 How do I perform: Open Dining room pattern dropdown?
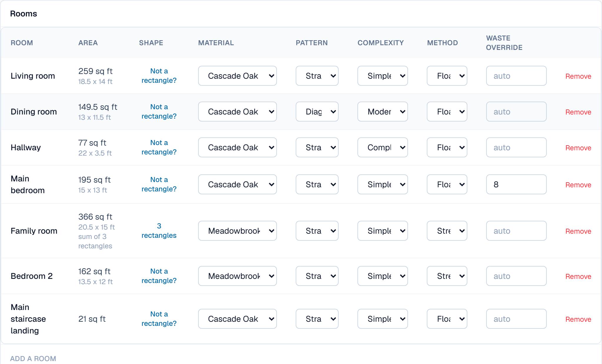pyautogui.click(x=317, y=112)
